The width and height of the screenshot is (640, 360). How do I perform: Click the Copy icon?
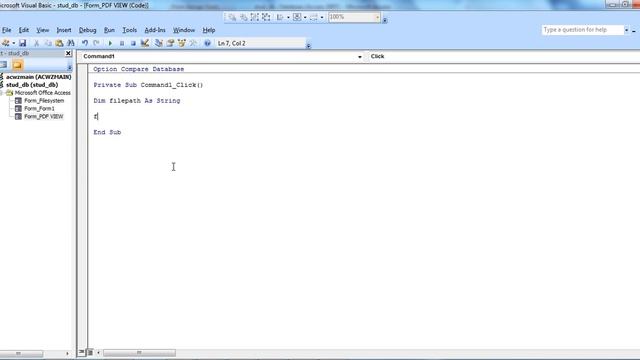coord(48,43)
